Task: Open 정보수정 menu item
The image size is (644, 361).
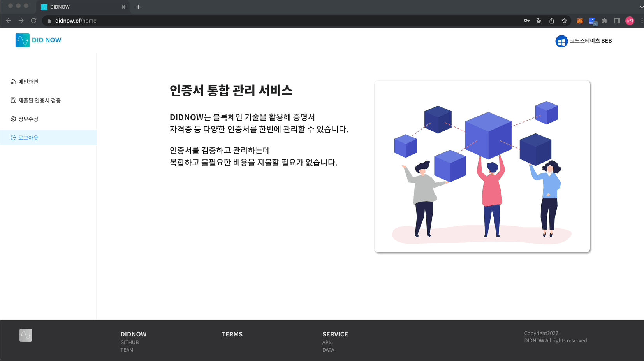Action: 48,119
